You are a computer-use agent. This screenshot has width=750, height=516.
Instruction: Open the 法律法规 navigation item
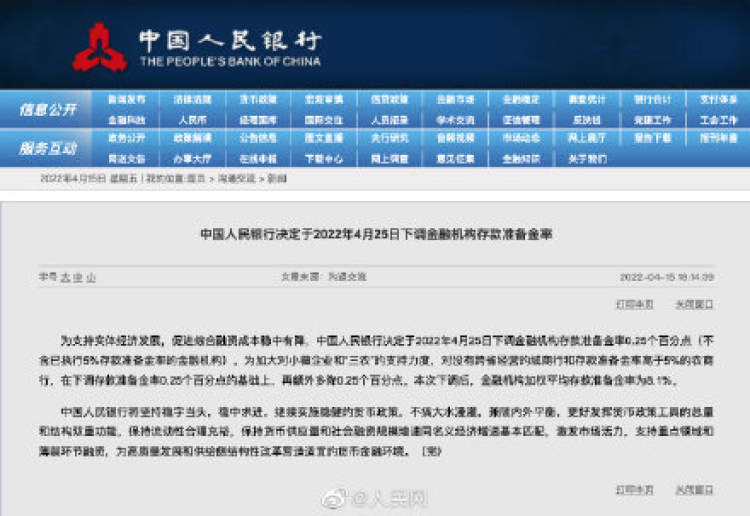pyautogui.click(x=192, y=99)
